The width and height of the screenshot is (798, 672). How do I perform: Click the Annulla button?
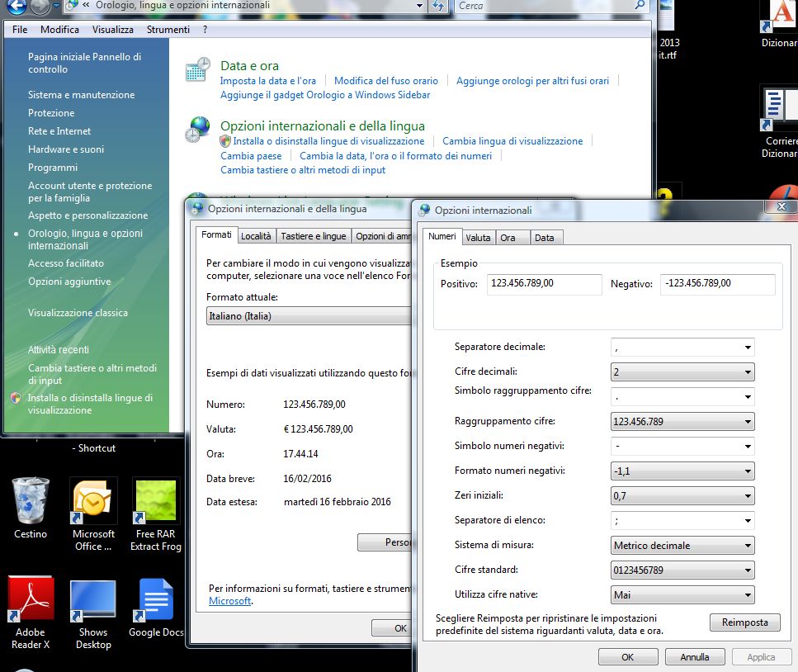[695, 657]
